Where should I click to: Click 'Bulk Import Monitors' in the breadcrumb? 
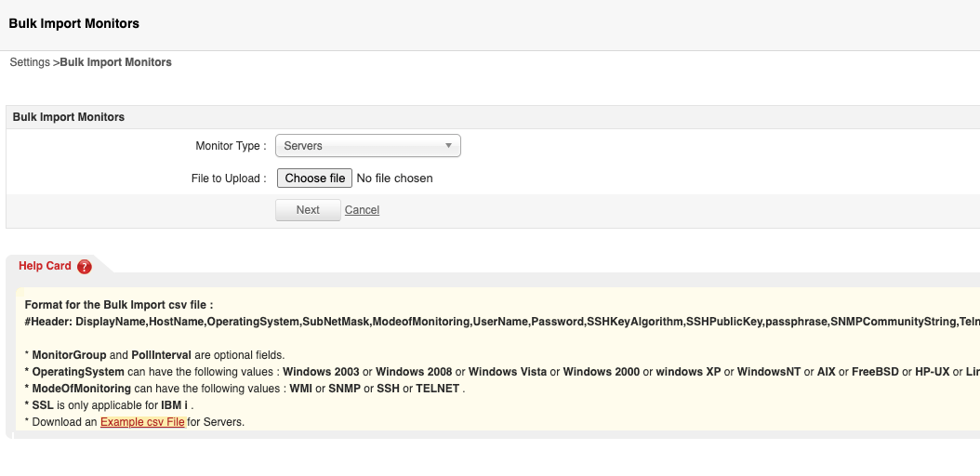115,62
